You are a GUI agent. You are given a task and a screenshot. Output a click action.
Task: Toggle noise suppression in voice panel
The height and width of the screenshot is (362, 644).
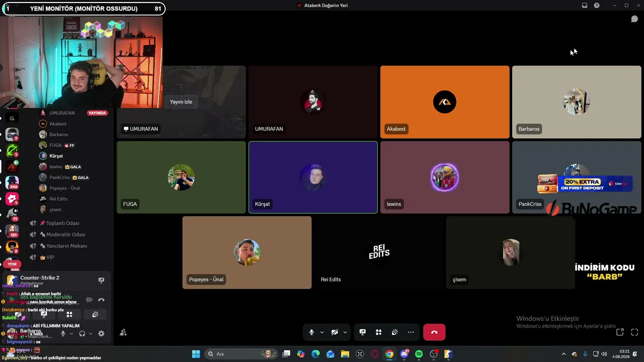[x=89, y=300]
